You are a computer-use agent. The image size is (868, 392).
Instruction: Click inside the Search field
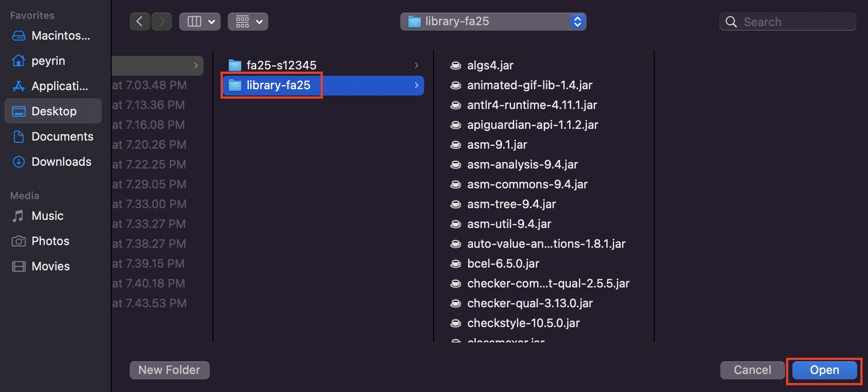[792, 21]
